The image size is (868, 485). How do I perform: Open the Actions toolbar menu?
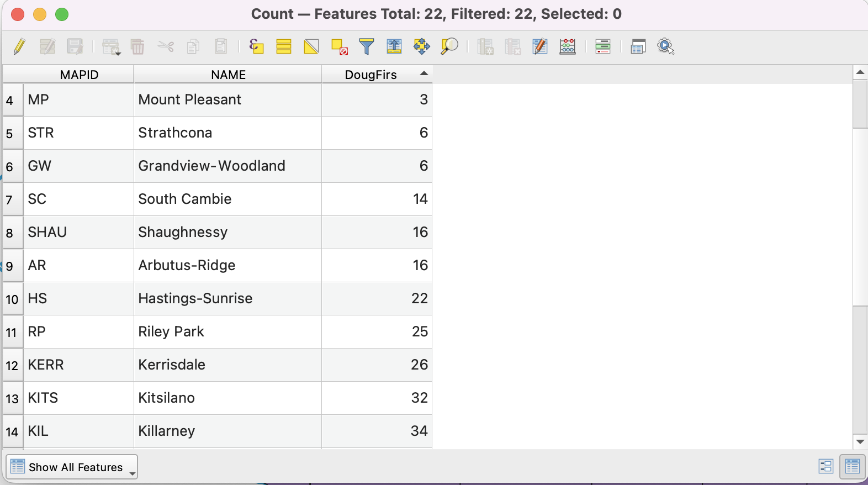[666, 46]
